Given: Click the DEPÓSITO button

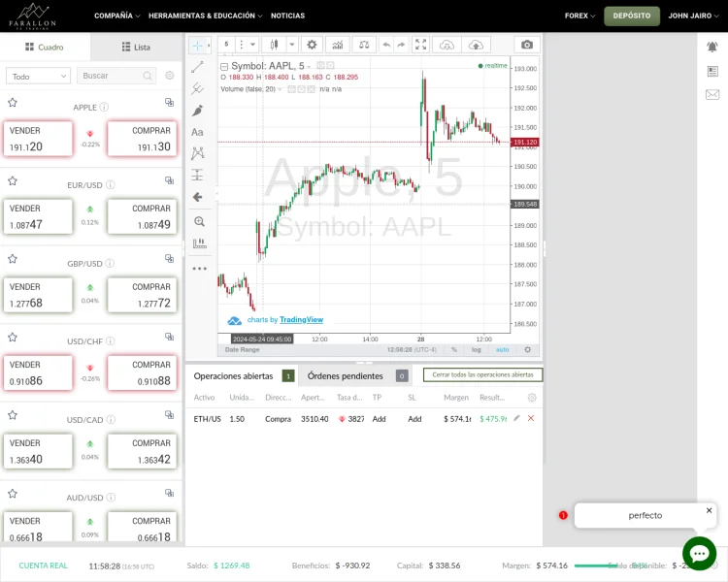Looking at the screenshot, I should 632,16.
